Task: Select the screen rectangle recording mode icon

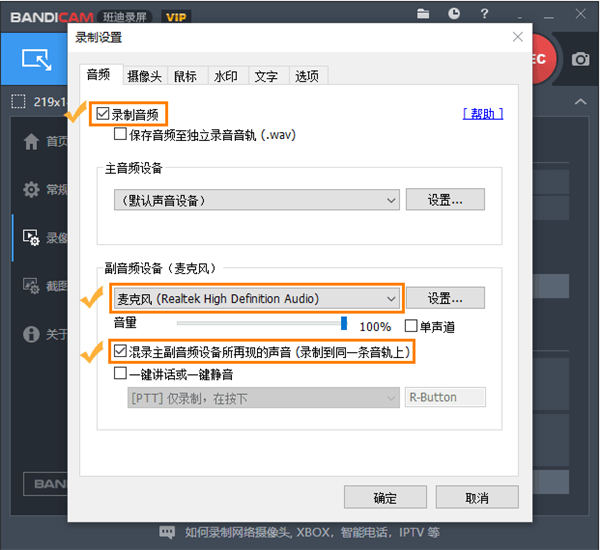Action: (36, 59)
